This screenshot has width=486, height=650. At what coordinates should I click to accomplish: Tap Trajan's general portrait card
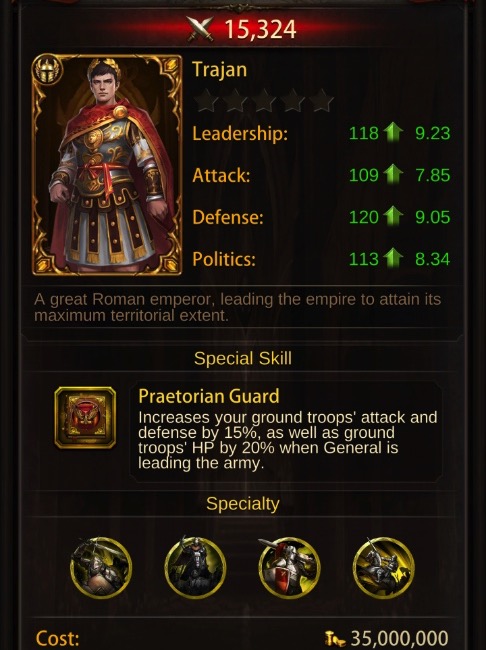[107, 165]
